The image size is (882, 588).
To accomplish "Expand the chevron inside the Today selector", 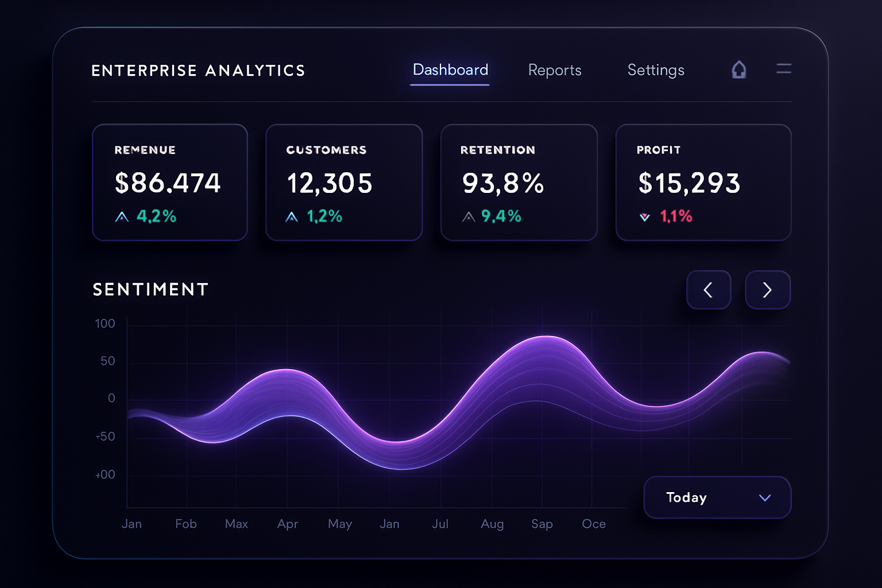I will (x=764, y=497).
